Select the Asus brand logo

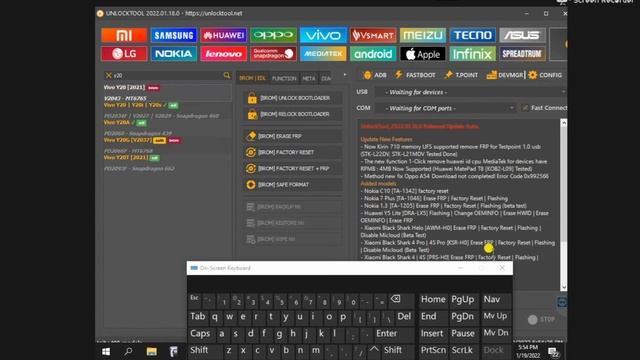522,35
